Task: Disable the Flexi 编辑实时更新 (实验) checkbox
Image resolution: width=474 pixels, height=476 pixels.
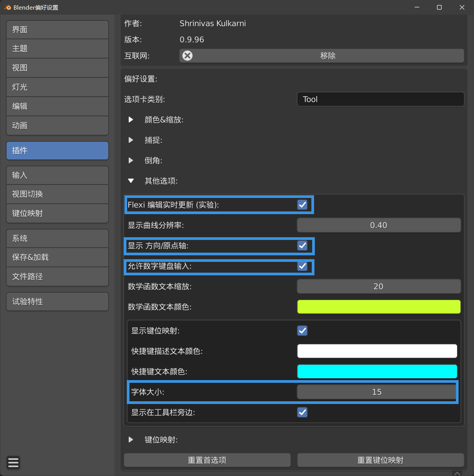Action: 302,205
